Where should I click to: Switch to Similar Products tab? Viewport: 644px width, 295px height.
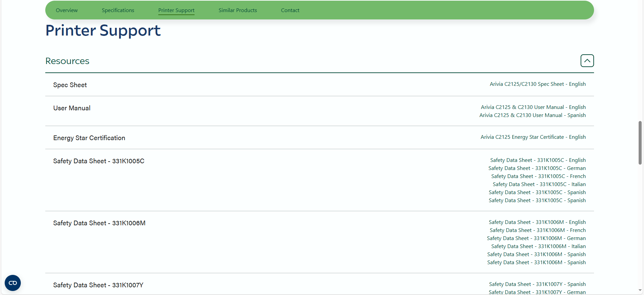[x=238, y=10]
